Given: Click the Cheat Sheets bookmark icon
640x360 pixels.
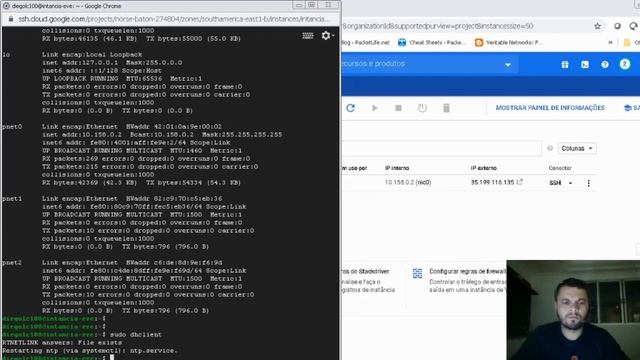Looking at the screenshot, I should coord(402,42).
